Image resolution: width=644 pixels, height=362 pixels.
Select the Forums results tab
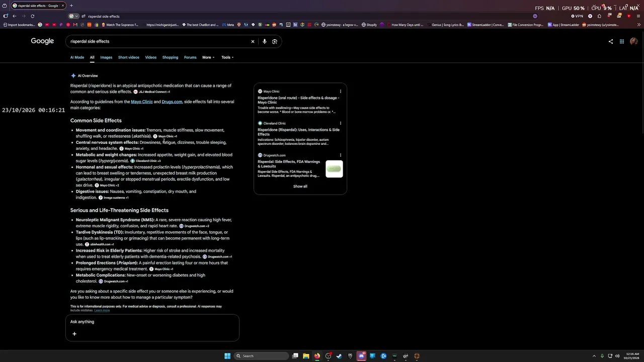tap(190, 57)
